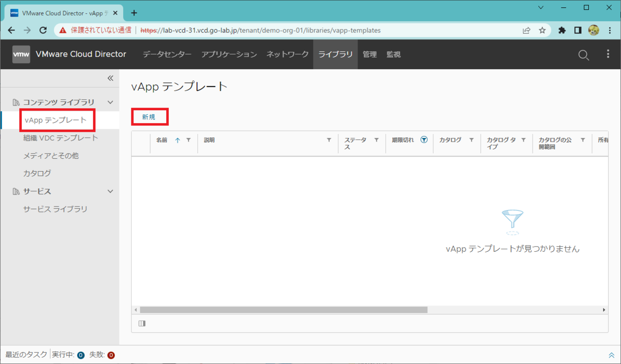621x364 pixels.
Task: Close the VMware Cloud Director browser tab
Action: [116, 13]
